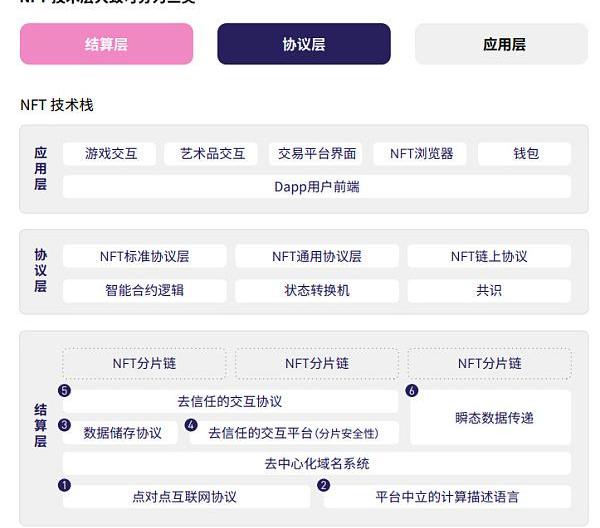Viewport: 600px width, 528px height.
Task: Select the gray 应用层 tab
Action: click(x=503, y=44)
